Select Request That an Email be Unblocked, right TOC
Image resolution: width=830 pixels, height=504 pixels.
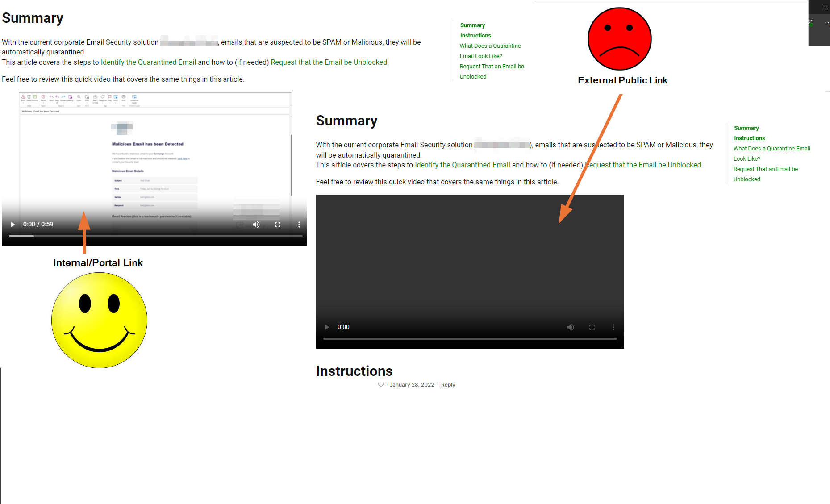click(765, 174)
